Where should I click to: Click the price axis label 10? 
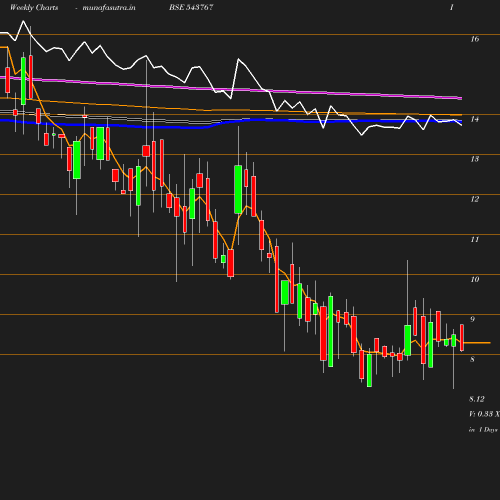(475, 279)
